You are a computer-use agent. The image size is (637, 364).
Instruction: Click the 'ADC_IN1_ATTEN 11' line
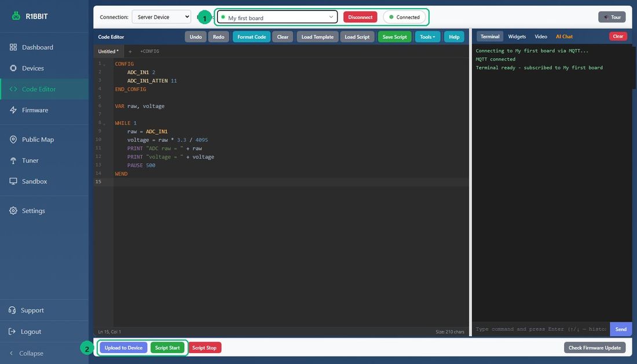pos(152,81)
